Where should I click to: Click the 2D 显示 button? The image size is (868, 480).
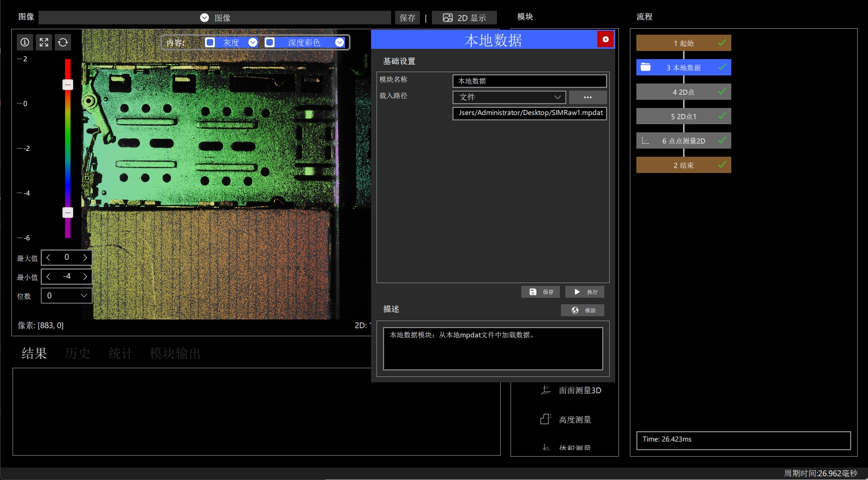(x=464, y=18)
